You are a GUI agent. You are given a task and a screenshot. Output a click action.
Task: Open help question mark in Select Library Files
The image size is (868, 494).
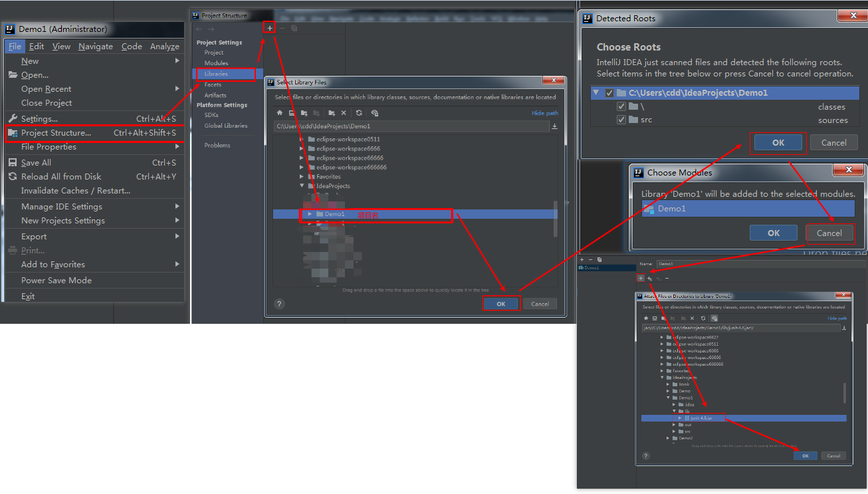tap(279, 304)
